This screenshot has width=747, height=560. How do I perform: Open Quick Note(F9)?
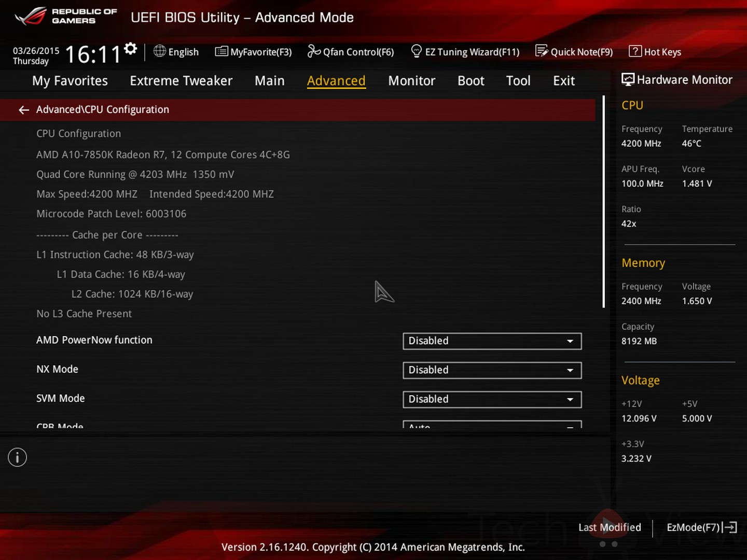(574, 52)
